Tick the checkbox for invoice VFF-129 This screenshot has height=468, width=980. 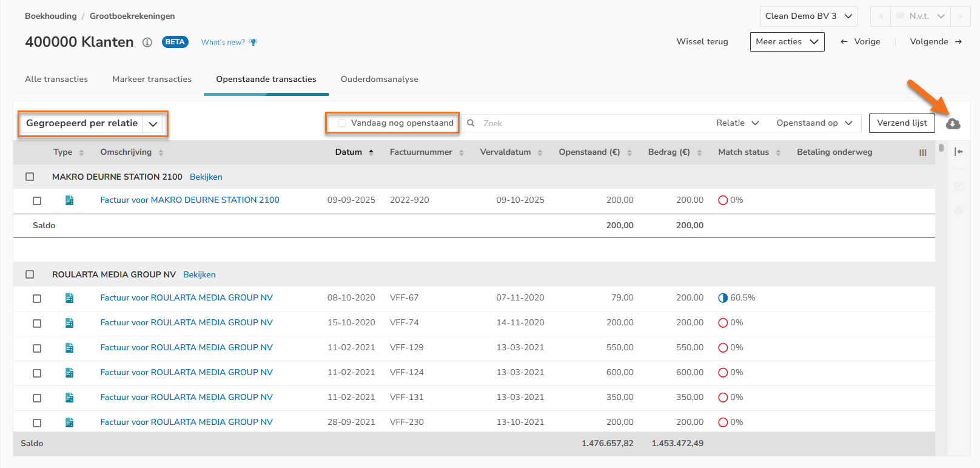click(37, 348)
